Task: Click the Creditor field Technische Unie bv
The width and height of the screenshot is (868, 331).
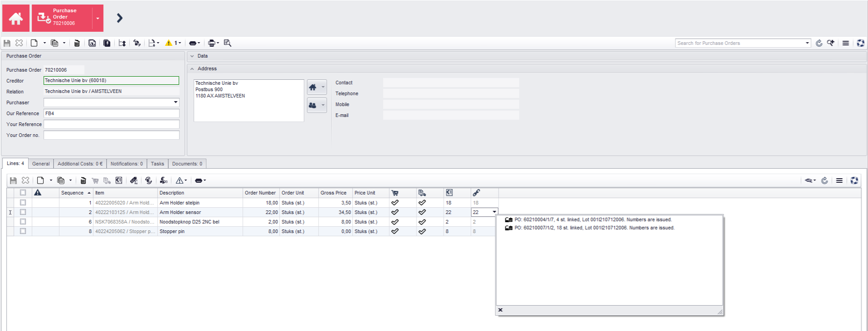Action: click(x=111, y=80)
